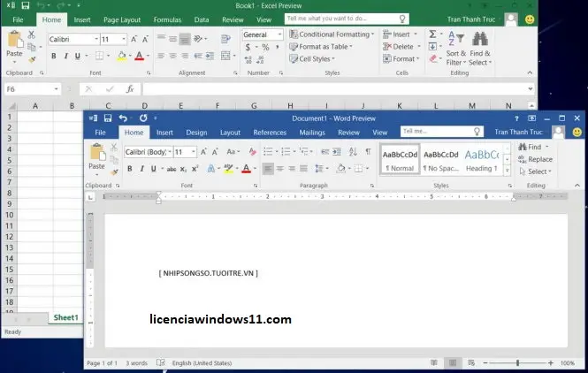Click the Numbering list icon in Word
The image size is (588, 373).
(x=286, y=152)
